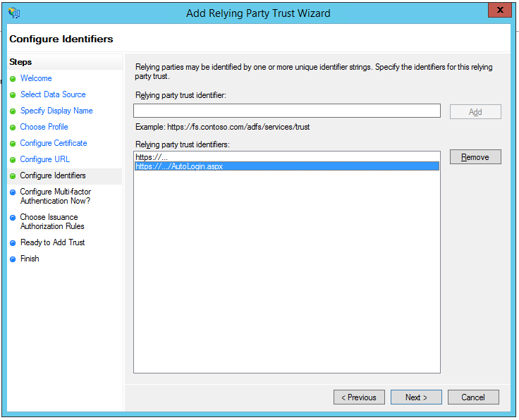The image size is (519, 420).
Task: Click blue bullet beside Finish step
Action: (13, 259)
